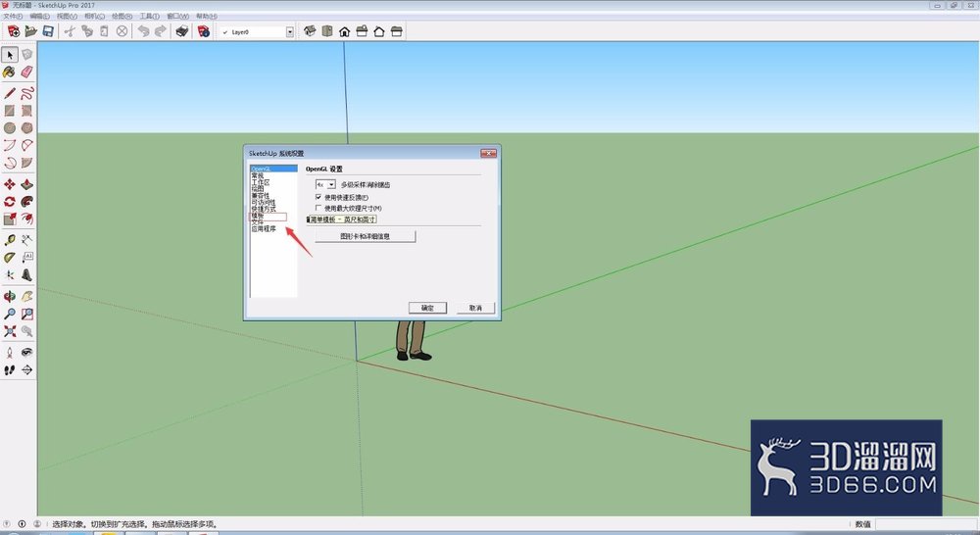Click the Zoom Extents tool
This screenshot has height=535, width=980.
click(x=10, y=331)
